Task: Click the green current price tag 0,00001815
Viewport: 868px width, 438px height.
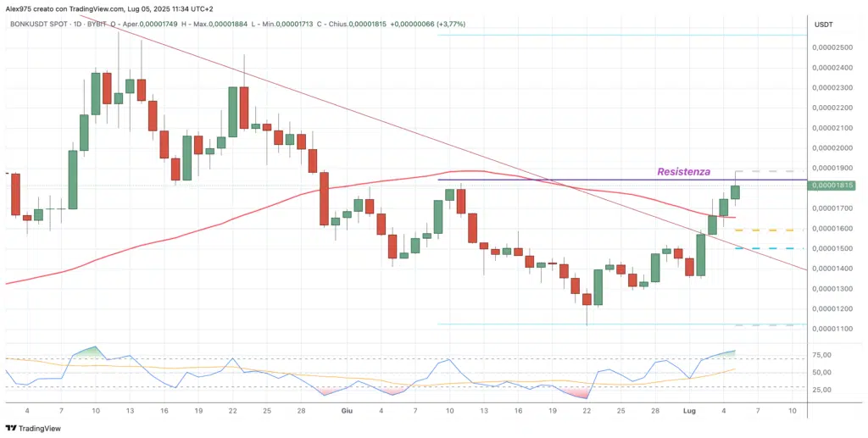Action: tap(831, 185)
